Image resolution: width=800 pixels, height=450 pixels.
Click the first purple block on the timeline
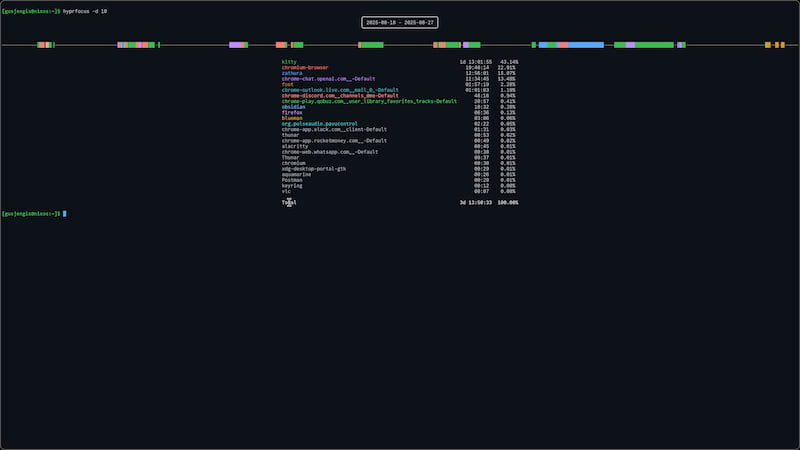237,45
